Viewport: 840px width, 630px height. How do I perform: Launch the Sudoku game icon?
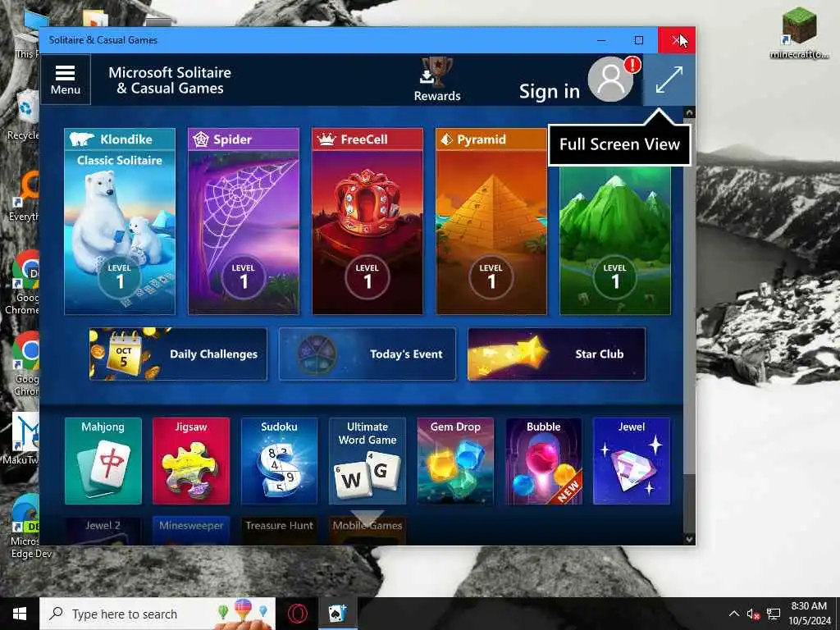(279, 461)
